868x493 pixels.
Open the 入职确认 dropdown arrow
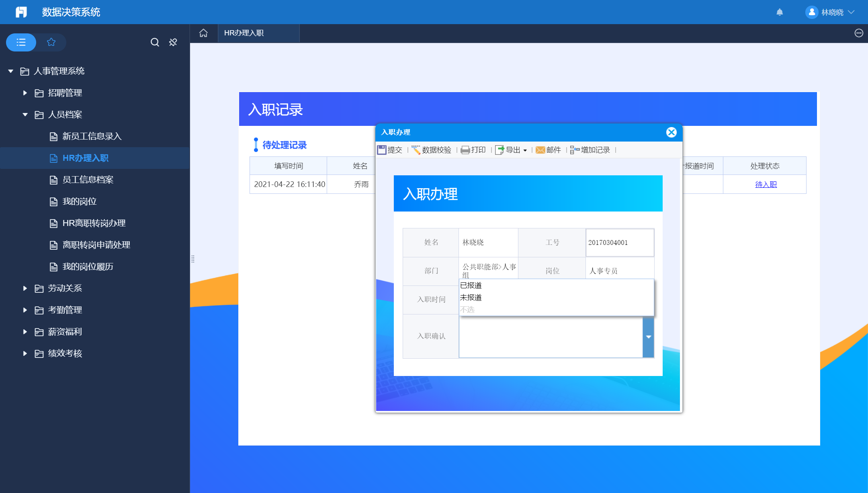(x=648, y=337)
